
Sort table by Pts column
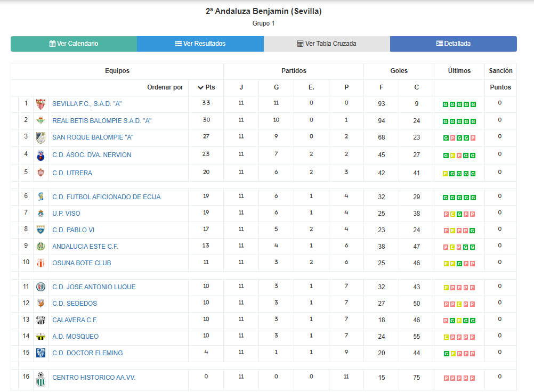(206, 87)
